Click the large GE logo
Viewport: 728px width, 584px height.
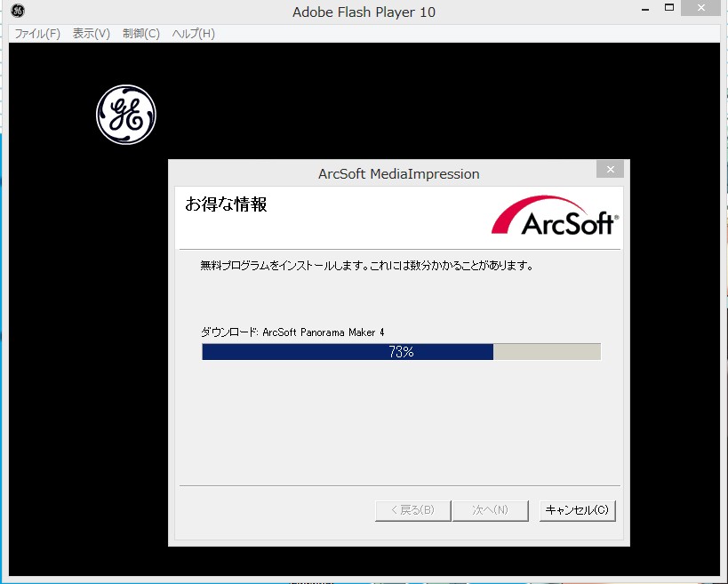click(126, 114)
